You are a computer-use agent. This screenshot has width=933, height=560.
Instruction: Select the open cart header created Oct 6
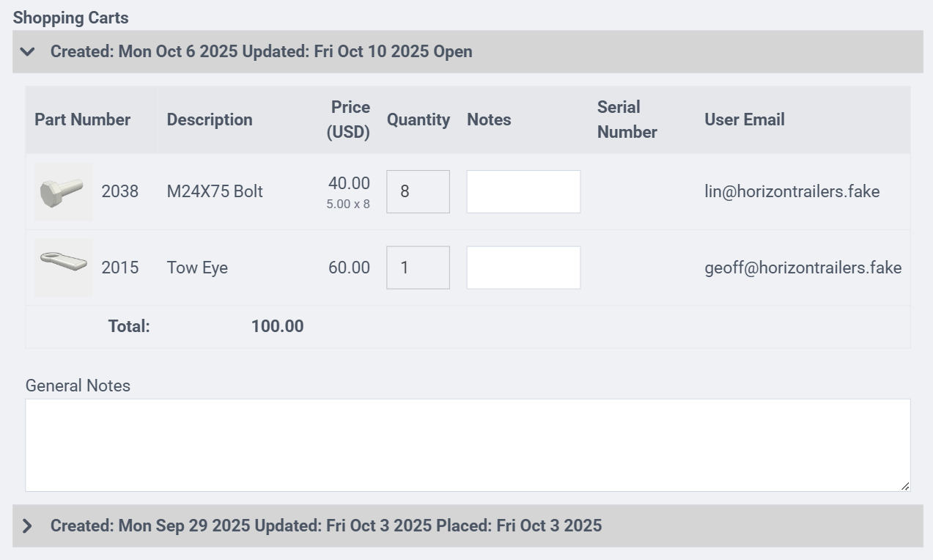(x=261, y=51)
